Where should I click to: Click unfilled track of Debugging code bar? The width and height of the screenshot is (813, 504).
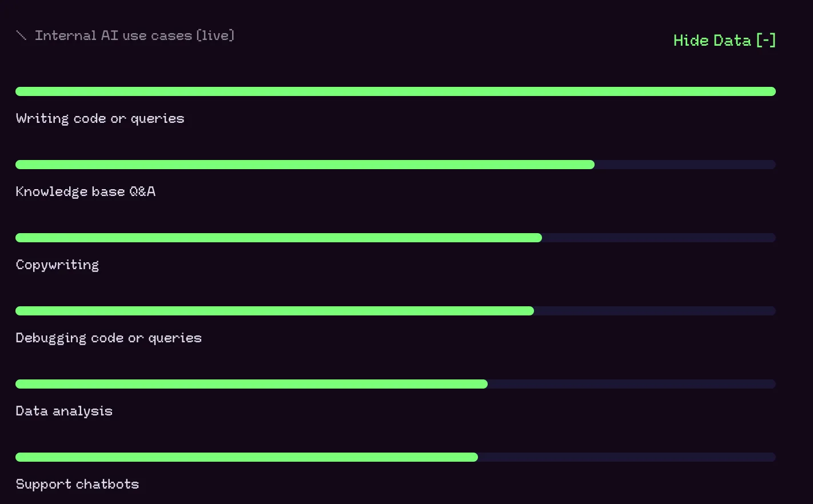click(x=655, y=311)
